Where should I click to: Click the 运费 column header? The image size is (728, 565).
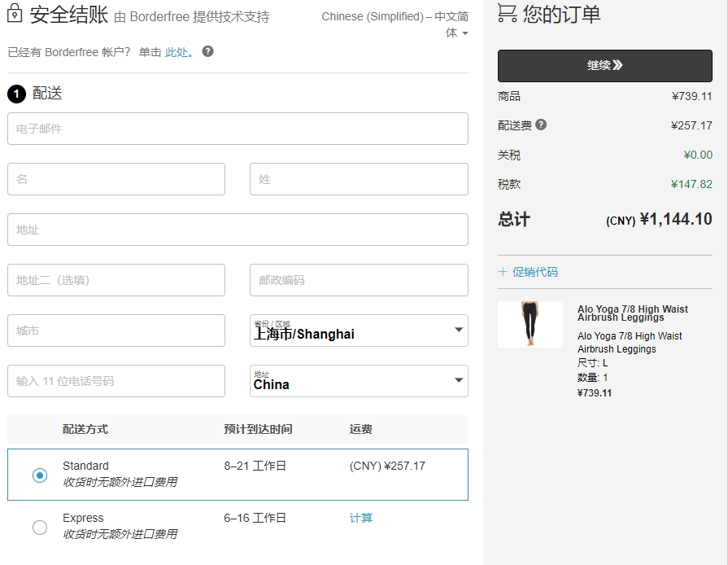(361, 429)
